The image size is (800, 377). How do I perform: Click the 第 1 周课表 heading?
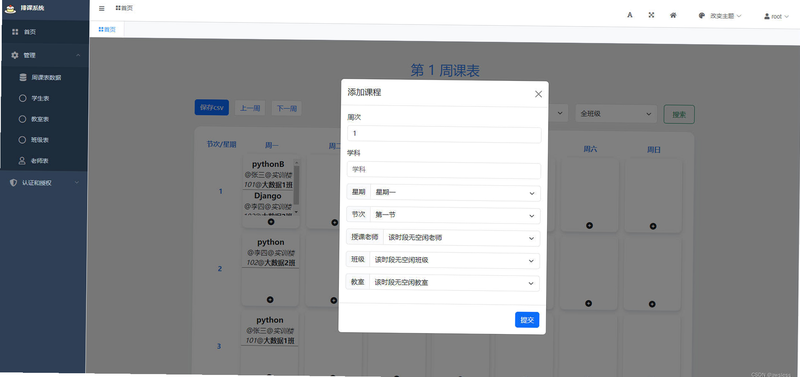coord(445,70)
